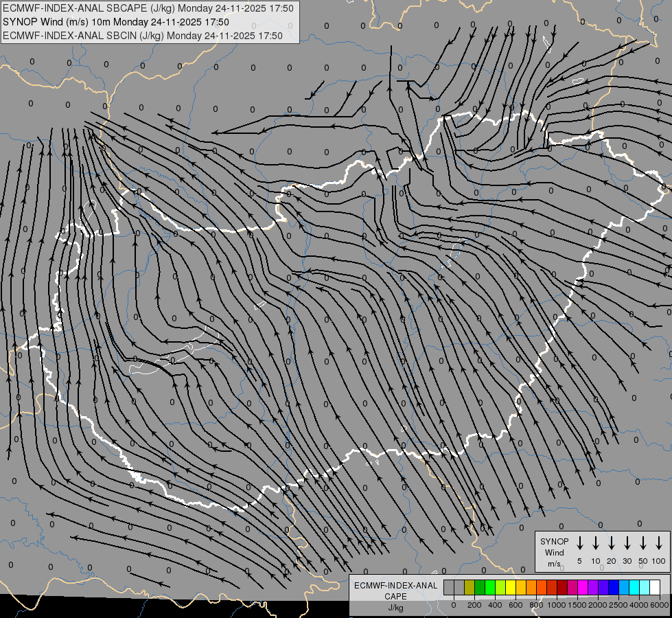The width and height of the screenshot is (672, 618).
Task: Click the wind arrow above the 30 label
Action: [627, 543]
